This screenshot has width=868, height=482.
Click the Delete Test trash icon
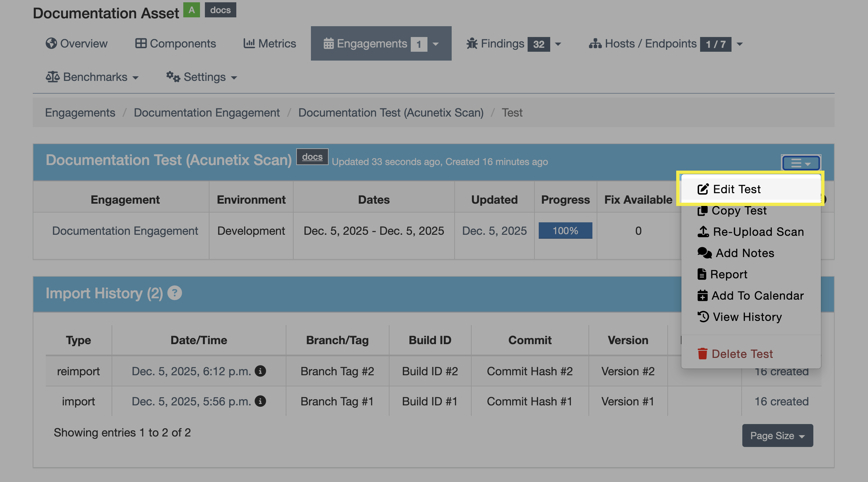[x=703, y=354]
